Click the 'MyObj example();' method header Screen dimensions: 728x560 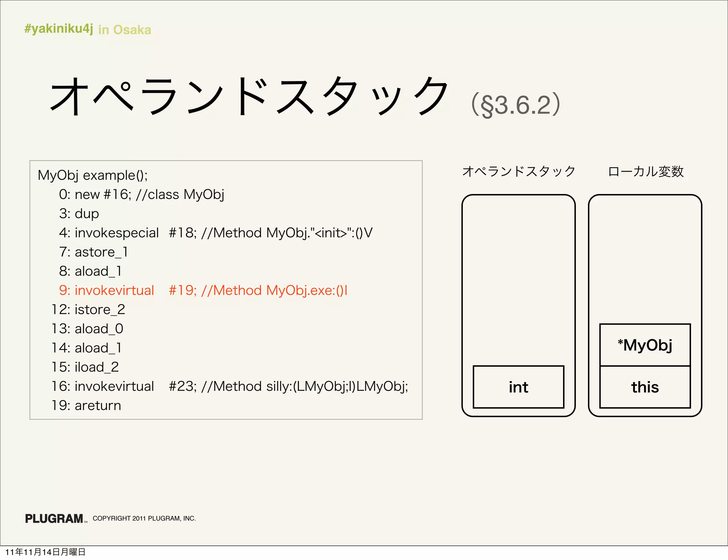coord(92,175)
